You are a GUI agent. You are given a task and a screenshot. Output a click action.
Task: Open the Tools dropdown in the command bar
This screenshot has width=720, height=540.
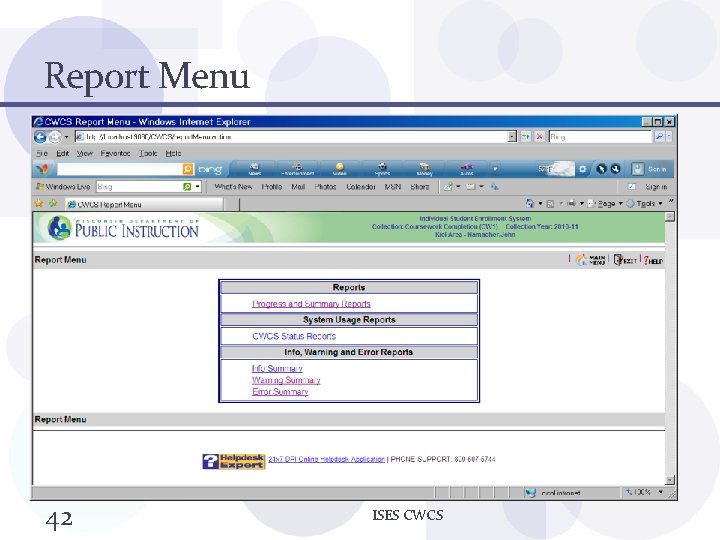[645, 203]
